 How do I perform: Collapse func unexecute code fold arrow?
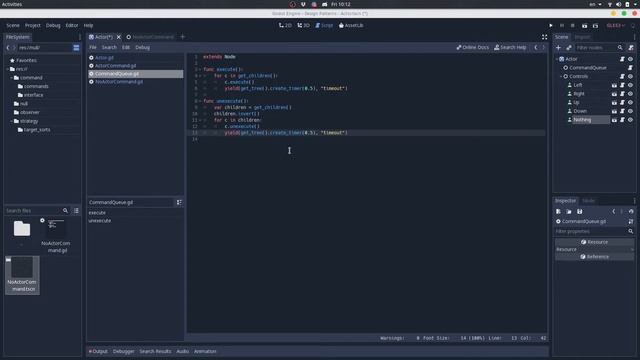click(200, 101)
